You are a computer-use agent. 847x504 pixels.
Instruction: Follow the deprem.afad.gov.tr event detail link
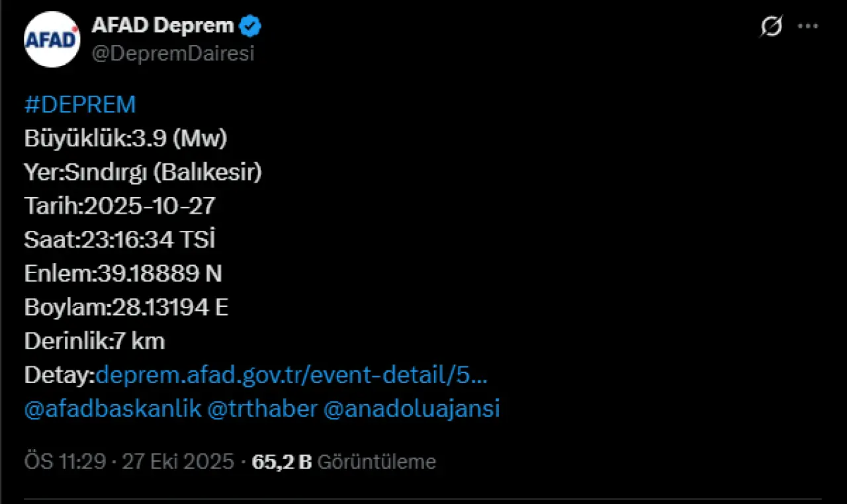292,375
